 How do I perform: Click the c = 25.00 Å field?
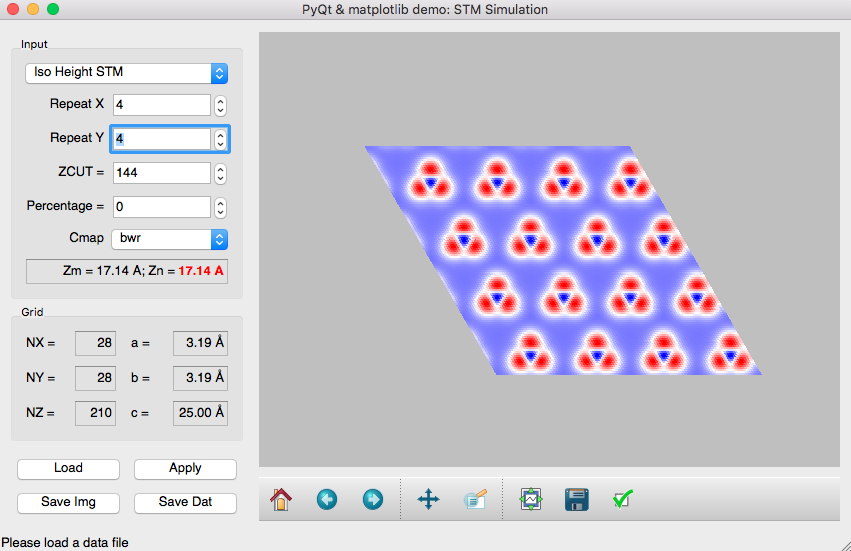200,413
